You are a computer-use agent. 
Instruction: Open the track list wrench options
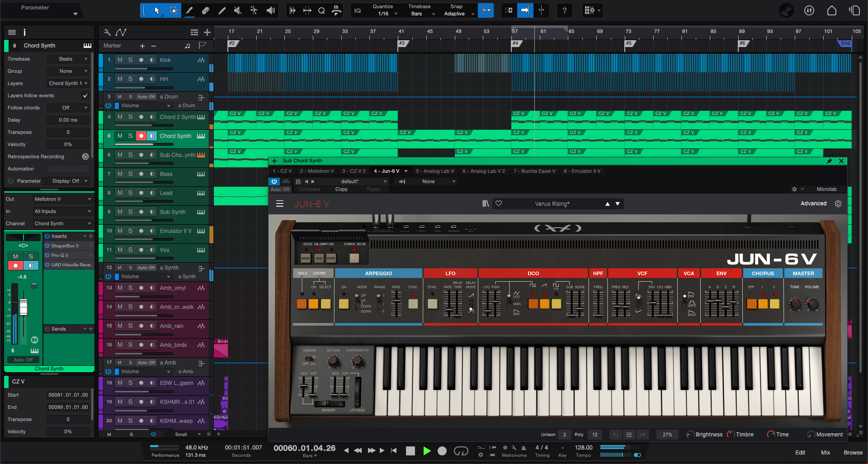[107, 32]
